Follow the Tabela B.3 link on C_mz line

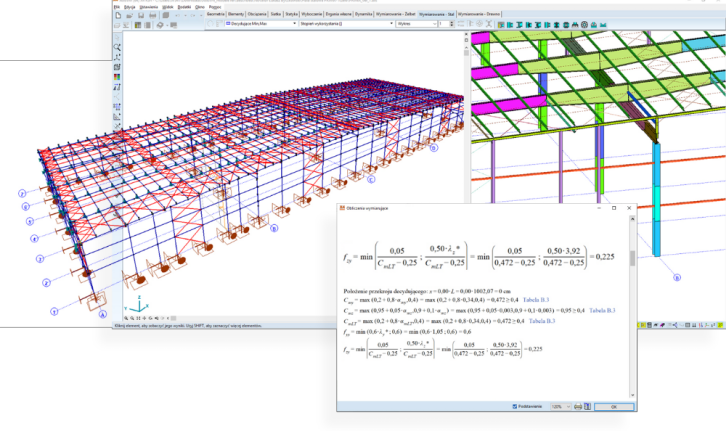[603, 310]
